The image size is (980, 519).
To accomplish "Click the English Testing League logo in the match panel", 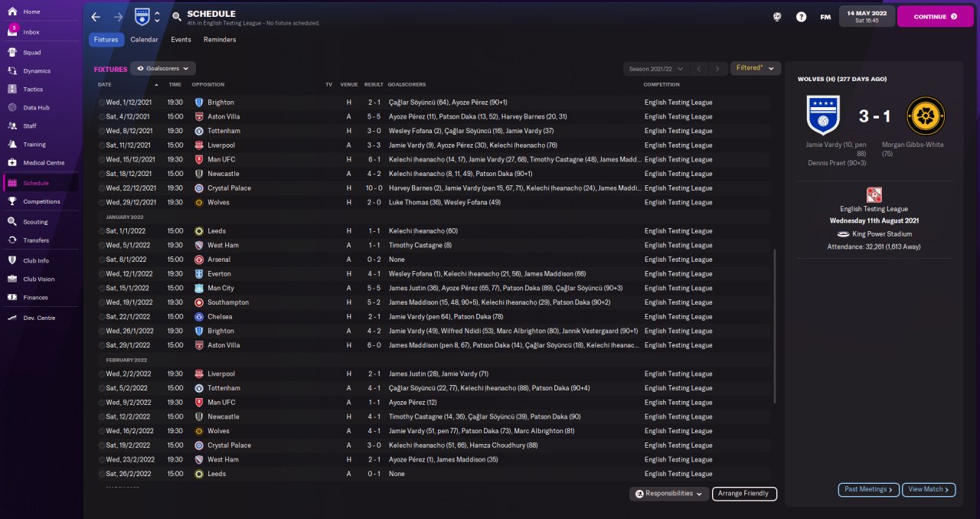I will (874, 194).
